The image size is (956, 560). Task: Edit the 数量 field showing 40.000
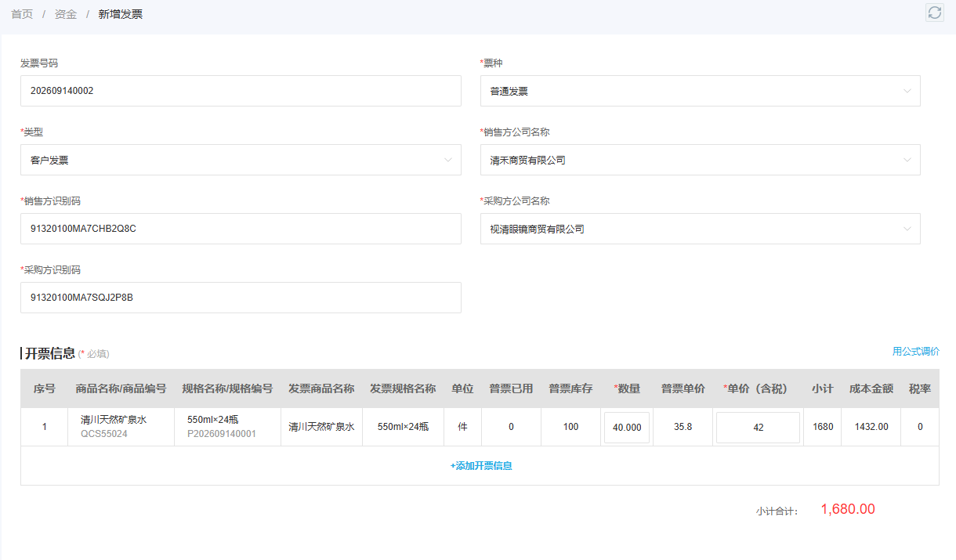627,428
